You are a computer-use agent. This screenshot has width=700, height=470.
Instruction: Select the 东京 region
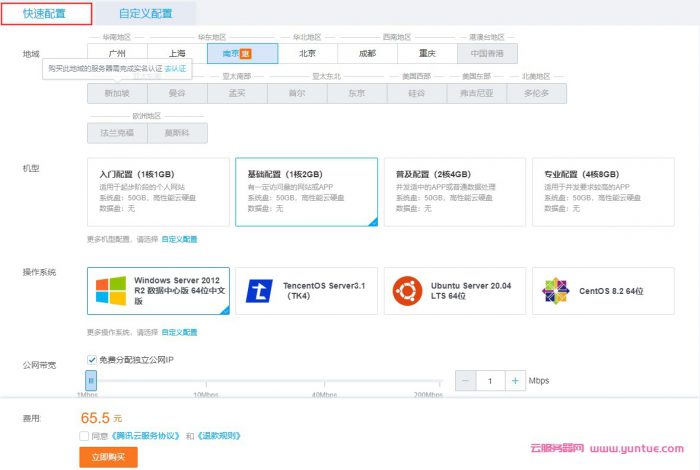pyautogui.click(x=357, y=93)
